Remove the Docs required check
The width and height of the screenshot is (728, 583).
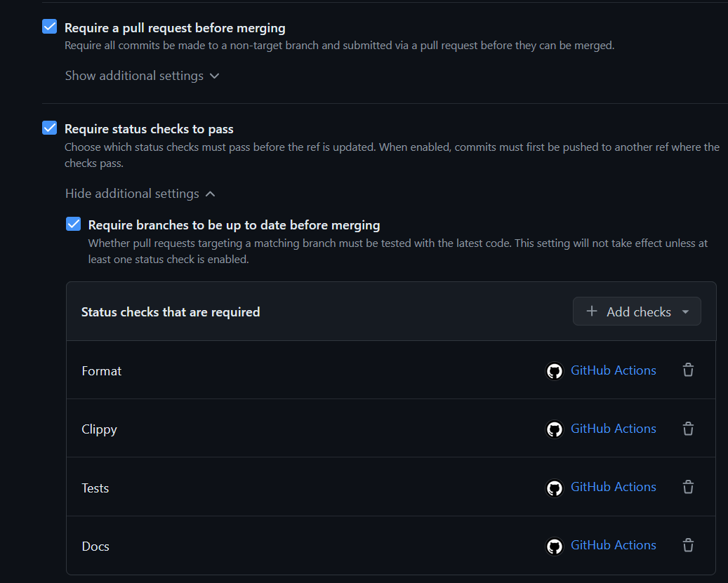pos(688,545)
